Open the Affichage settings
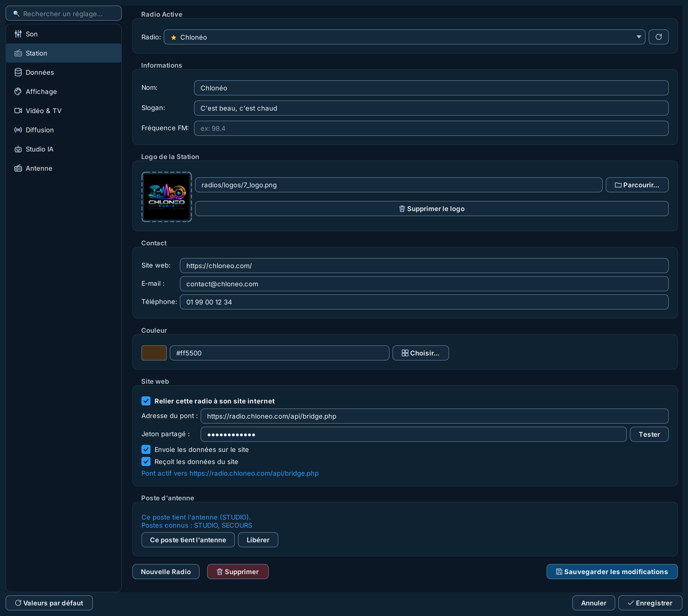Viewport: 688px width, 616px height. [64, 91]
